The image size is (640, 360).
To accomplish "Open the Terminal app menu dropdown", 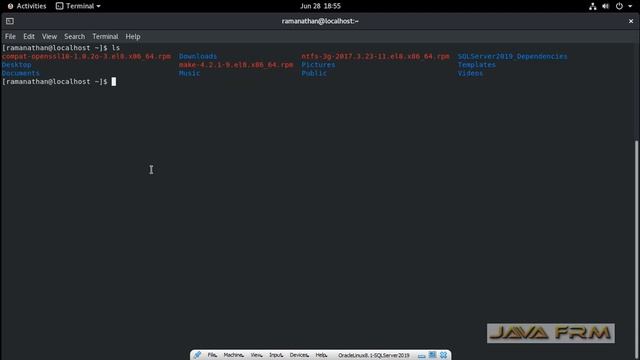I will (x=78, y=6).
